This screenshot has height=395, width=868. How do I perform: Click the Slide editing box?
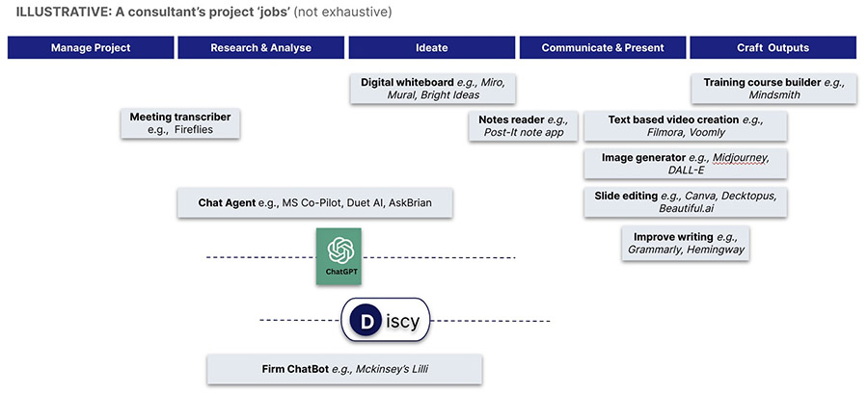tap(686, 202)
